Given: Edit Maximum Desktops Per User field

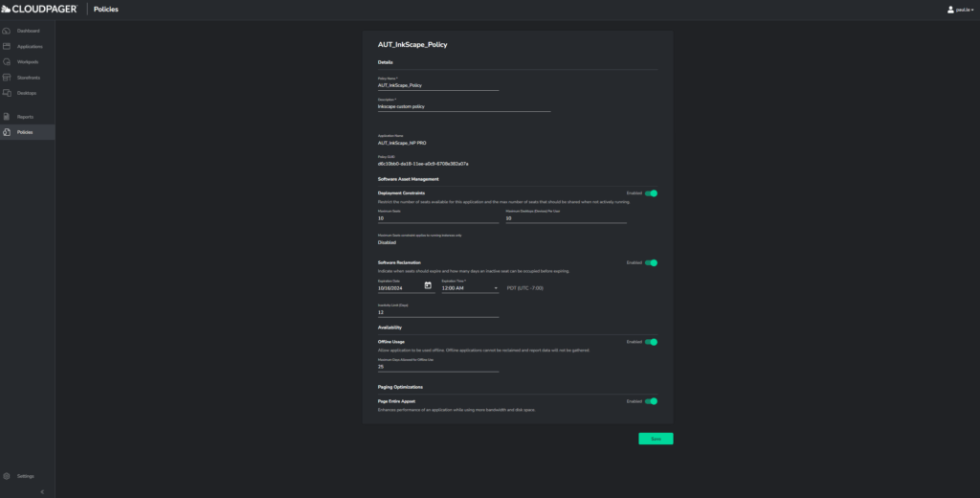Looking at the screenshot, I should [x=566, y=218].
